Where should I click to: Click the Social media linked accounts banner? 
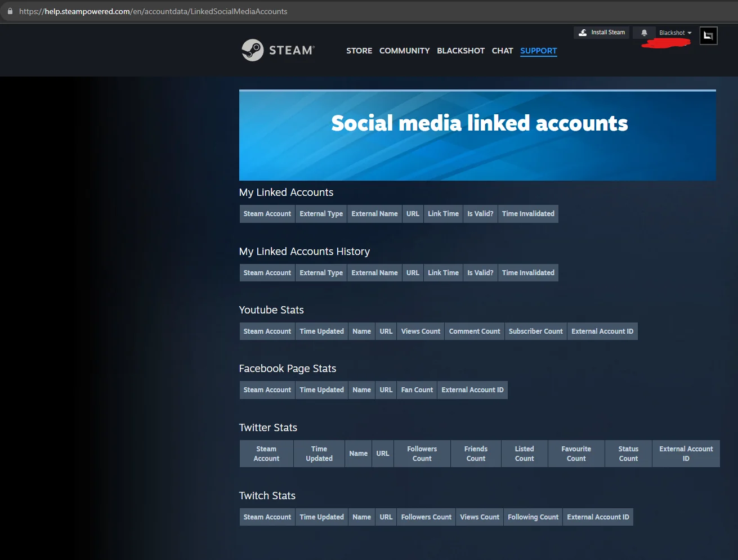click(477, 123)
